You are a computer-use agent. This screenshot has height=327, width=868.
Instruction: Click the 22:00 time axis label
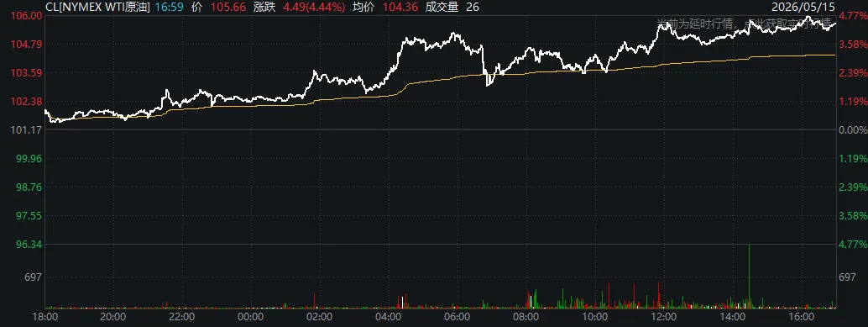181,317
